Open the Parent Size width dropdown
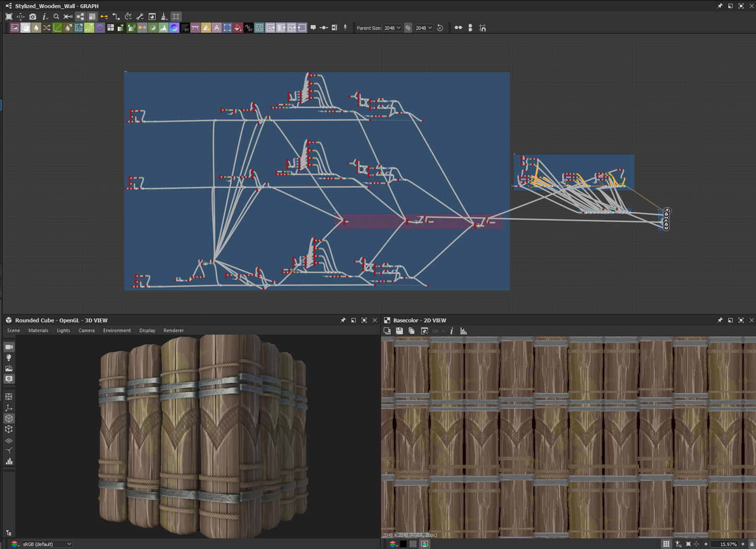Image resolution: width=756 pixels, height=549 pixels. (392, 28)
